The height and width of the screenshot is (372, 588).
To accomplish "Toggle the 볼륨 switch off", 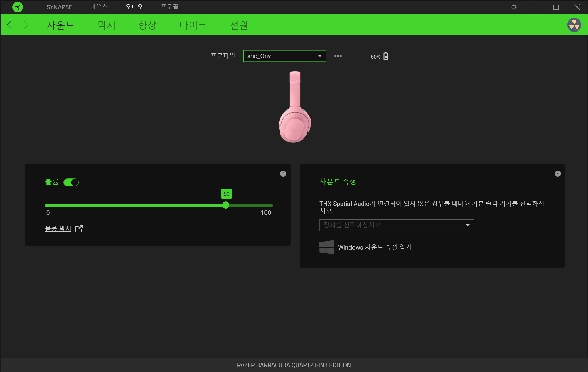I will coord(71,183).
